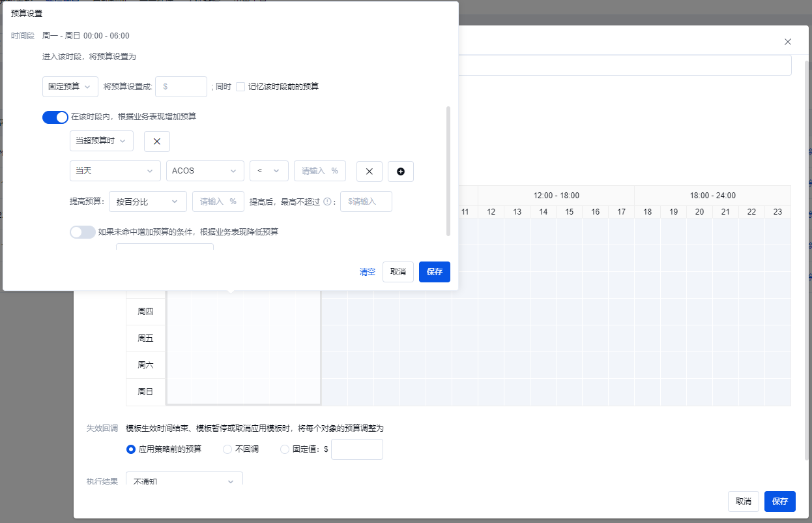Click the popup's vertical scrollbar
The width and height of the screenshot is (812, 523).
coord(448,171)
